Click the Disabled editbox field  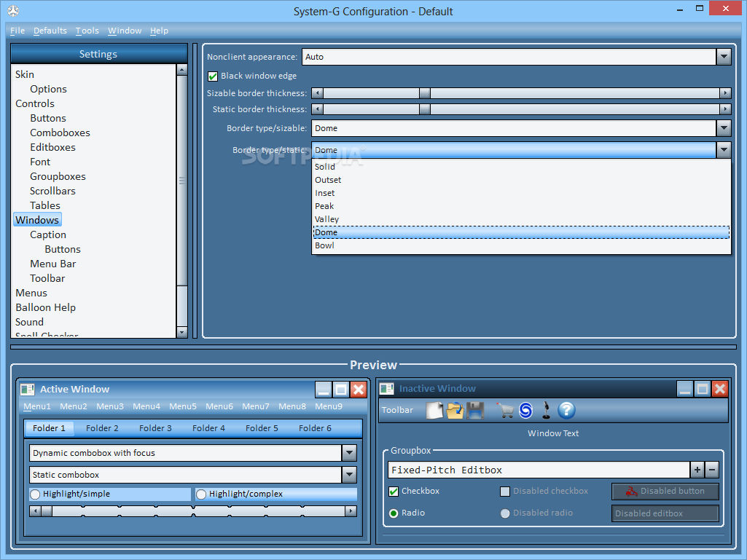665,513
